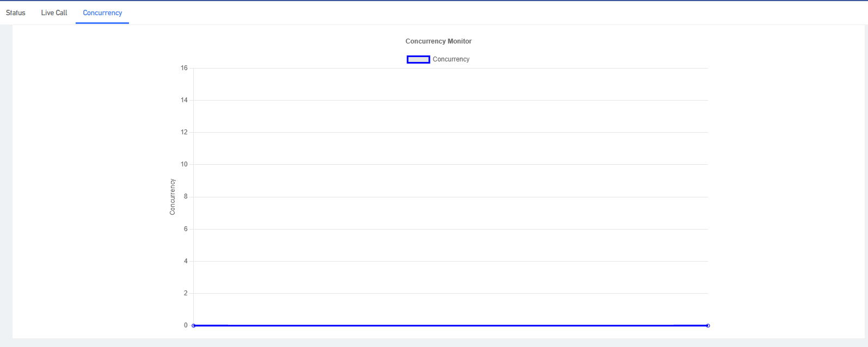
Task: Click the y-axis value 8
Action: pos(186,196)
